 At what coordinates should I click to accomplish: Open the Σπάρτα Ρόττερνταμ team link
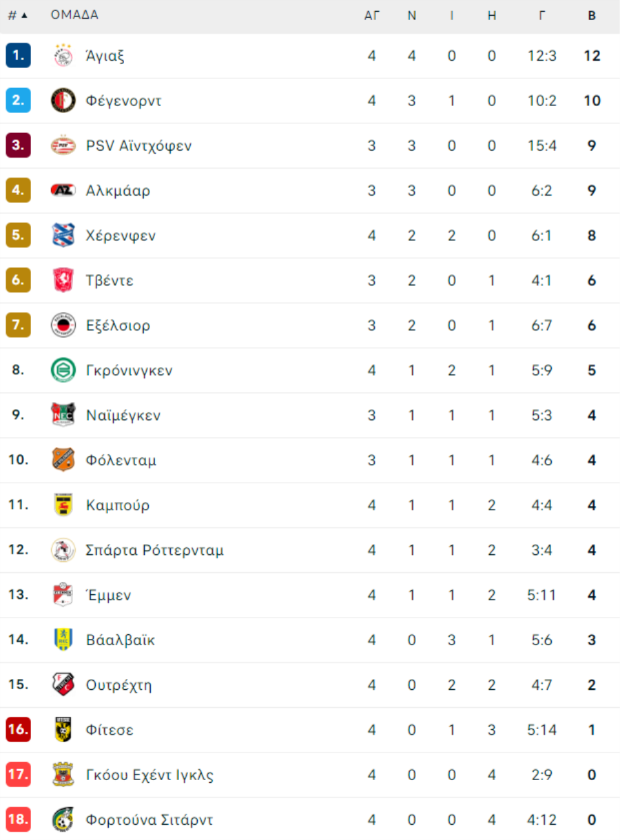click(155, 550)
